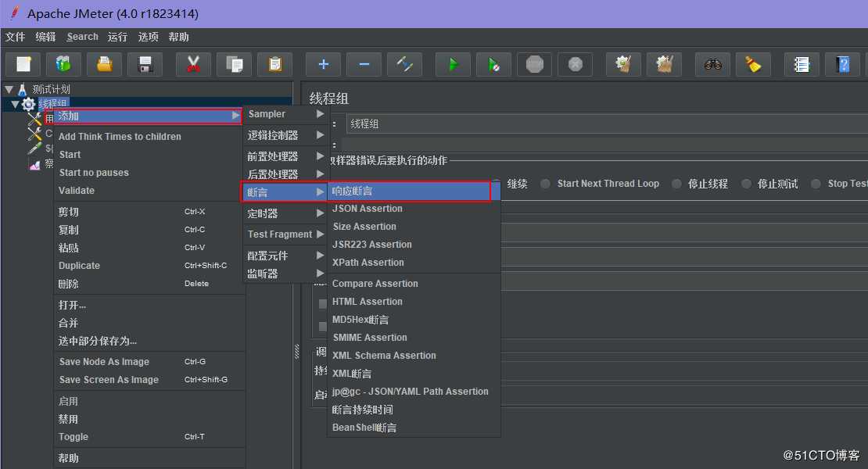868x469 pixels.
Task: Choose 断言持续时间 menu entry
Action: point(414,410)
